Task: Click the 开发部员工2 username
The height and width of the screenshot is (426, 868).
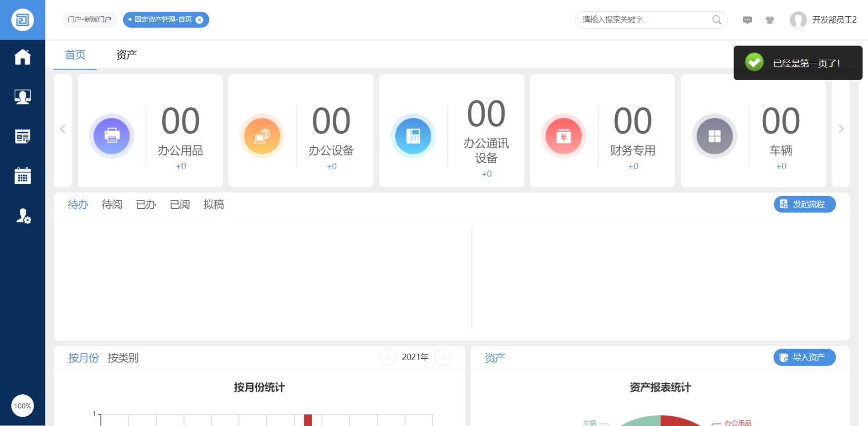Action: click(x=834, y=20)
